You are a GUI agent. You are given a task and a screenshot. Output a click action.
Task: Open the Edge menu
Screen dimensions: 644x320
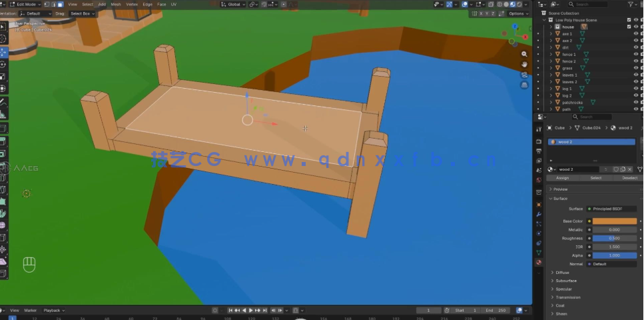(x=147, y=4)
